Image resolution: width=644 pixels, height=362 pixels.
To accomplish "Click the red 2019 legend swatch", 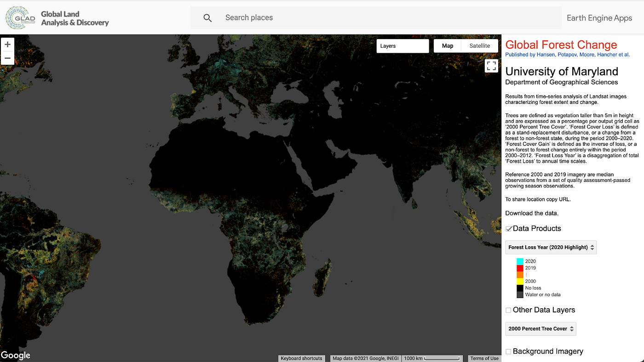I will pos(520,268).
